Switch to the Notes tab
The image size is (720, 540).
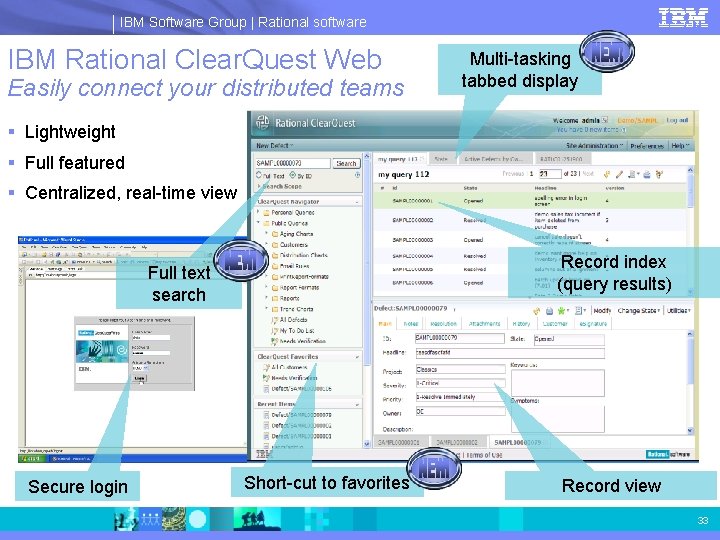click(411, 324)
